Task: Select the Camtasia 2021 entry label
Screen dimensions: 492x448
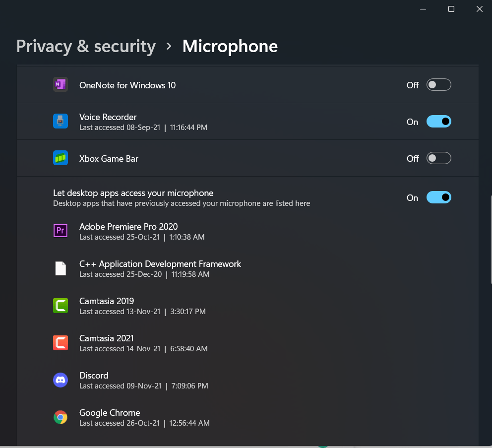Action: [107, 338]
